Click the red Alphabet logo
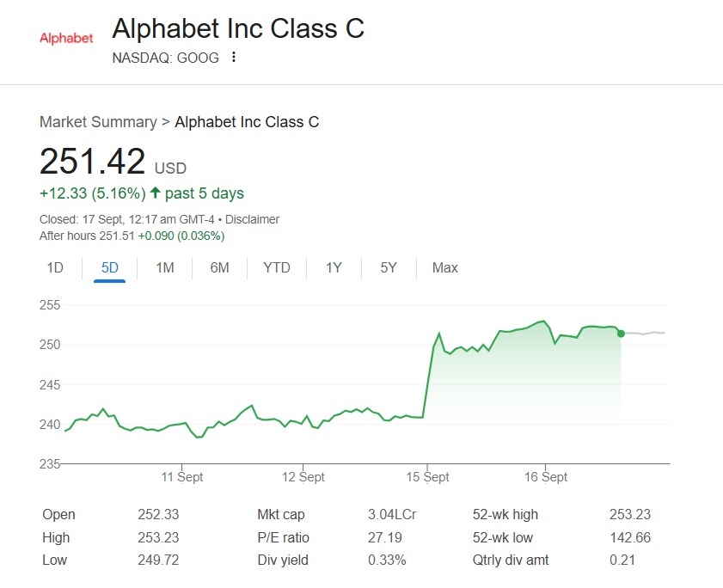This screenshot has height=588, width=723. point(66,38)
